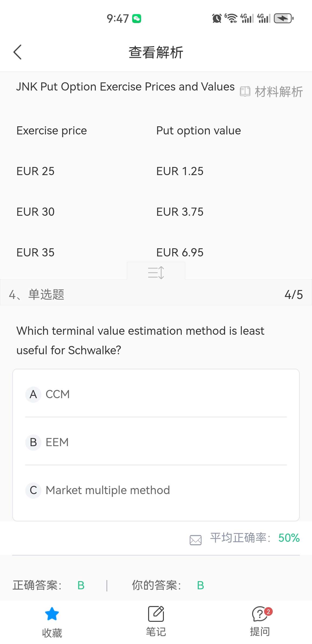This screenshot has height=644, width=312.
Task: Open the 材料解析 text link
Action: tap(279, 92)
